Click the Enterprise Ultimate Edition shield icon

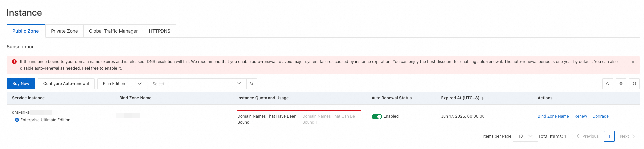[x=17, y=120]
